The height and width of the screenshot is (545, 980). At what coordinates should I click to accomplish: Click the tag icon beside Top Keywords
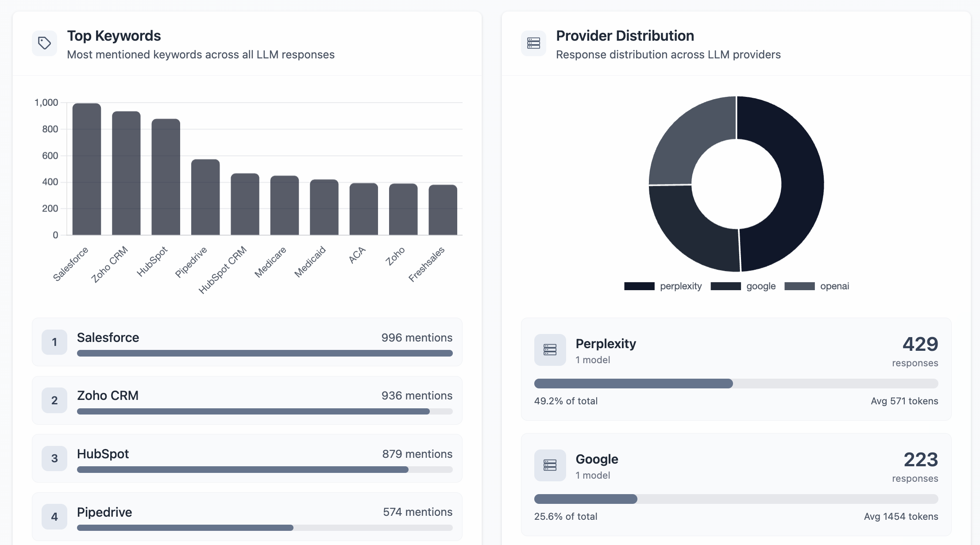tap(44, 43)
